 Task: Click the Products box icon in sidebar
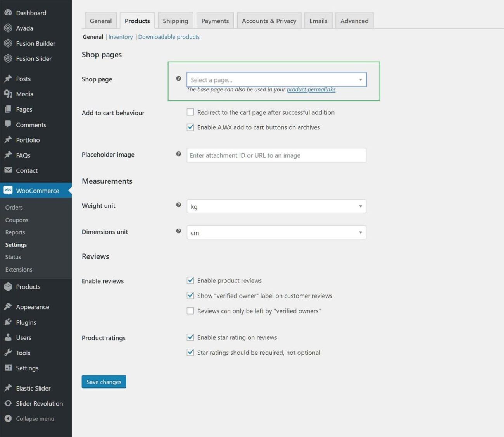coord(8,287)
